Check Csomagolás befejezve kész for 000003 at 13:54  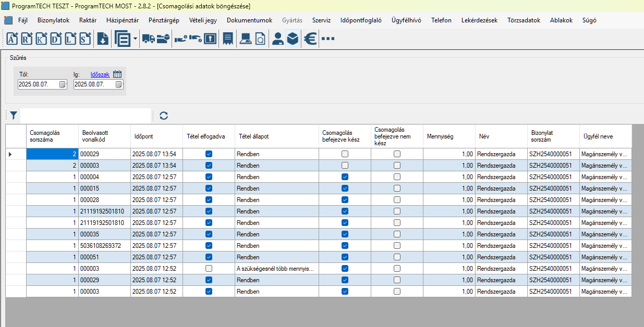[x=345, y=166]
